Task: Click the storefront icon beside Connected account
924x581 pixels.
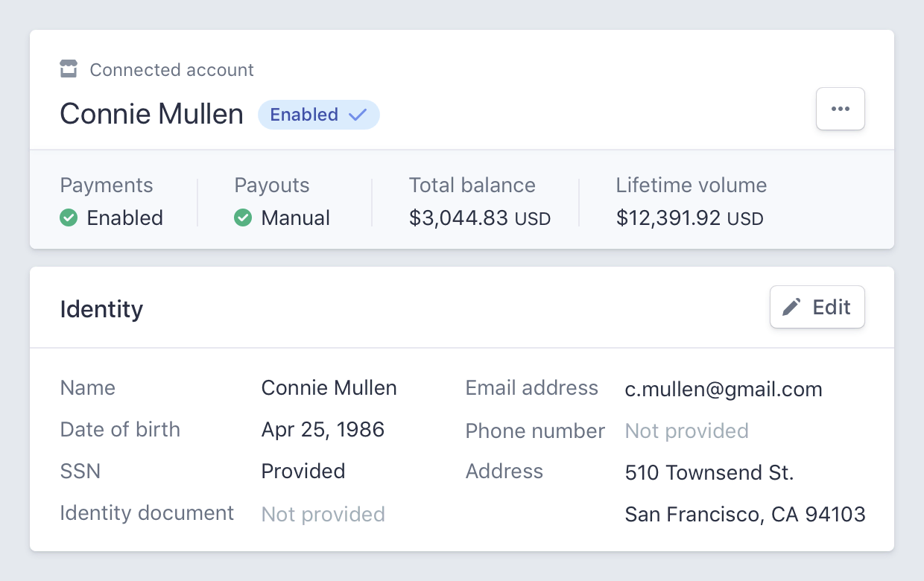Action: coord(69,69)
